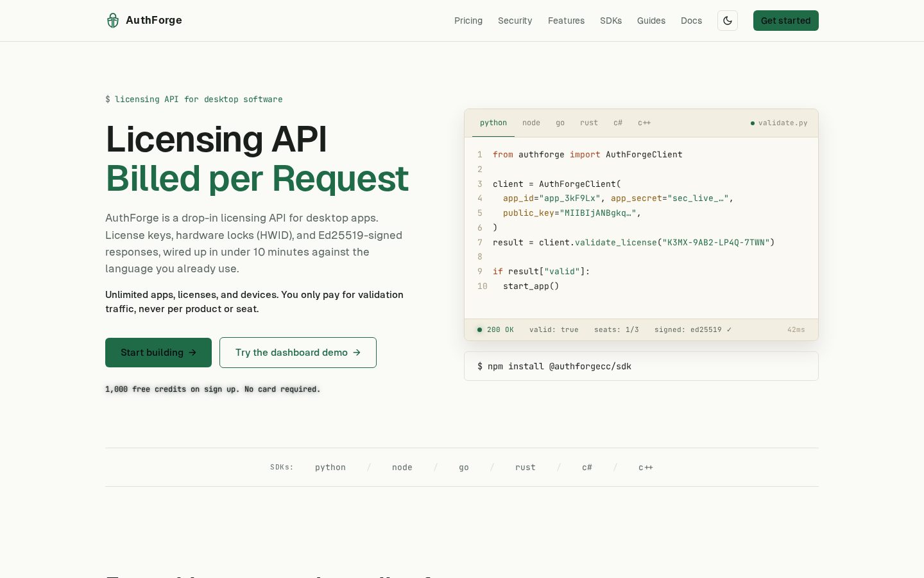Open the Guides nav link
Image resolution: width=924 pixels, height=578 pixels.
click(x=651, y=21)
